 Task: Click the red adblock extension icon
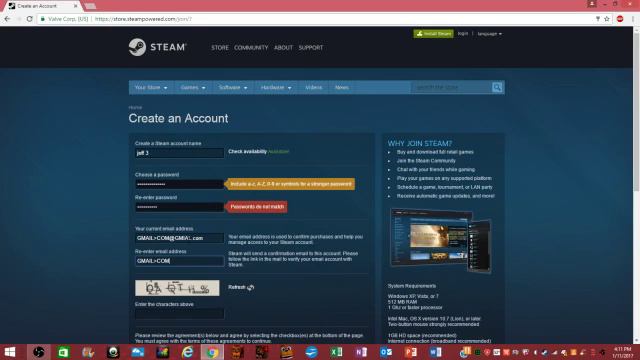(x=620, y=19)
